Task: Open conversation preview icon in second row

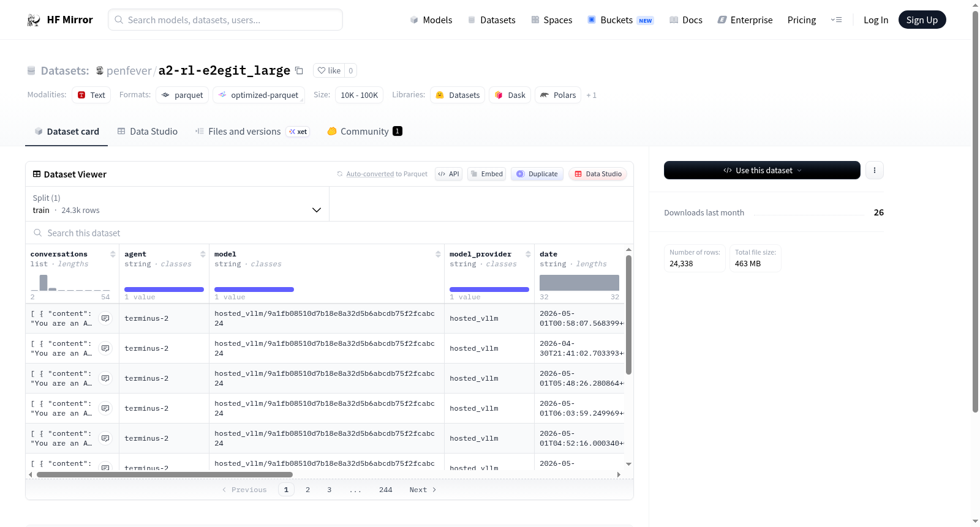Action: (x=105, y=348)
